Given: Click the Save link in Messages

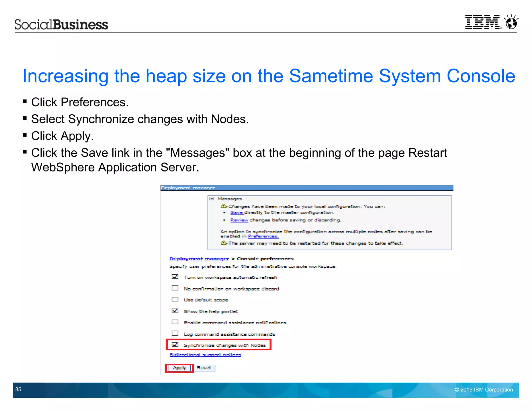Looking at the screenshot, I should (x=237, y=213).
